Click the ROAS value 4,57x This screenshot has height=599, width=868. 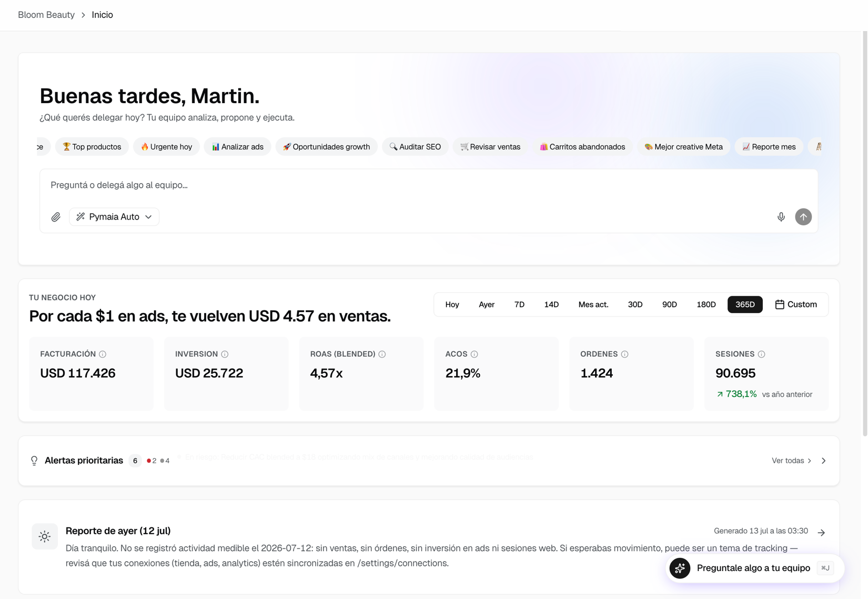(x=326, y=373)
